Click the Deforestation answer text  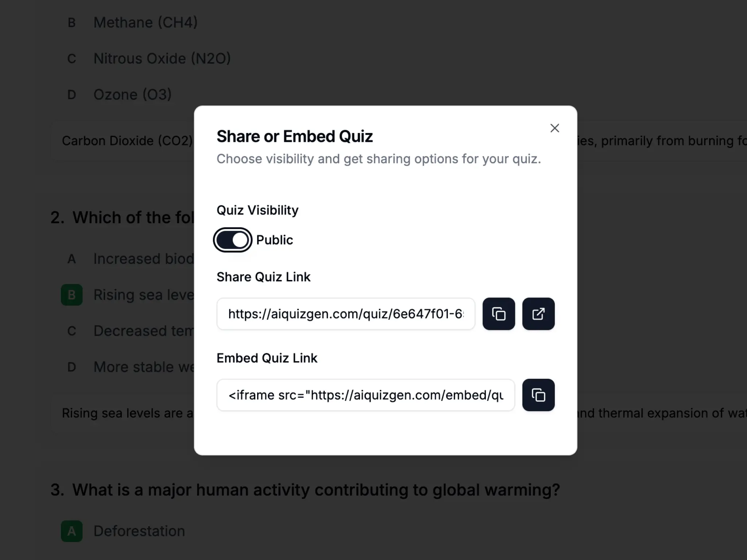pyautogui.click(x=139, y=531)
